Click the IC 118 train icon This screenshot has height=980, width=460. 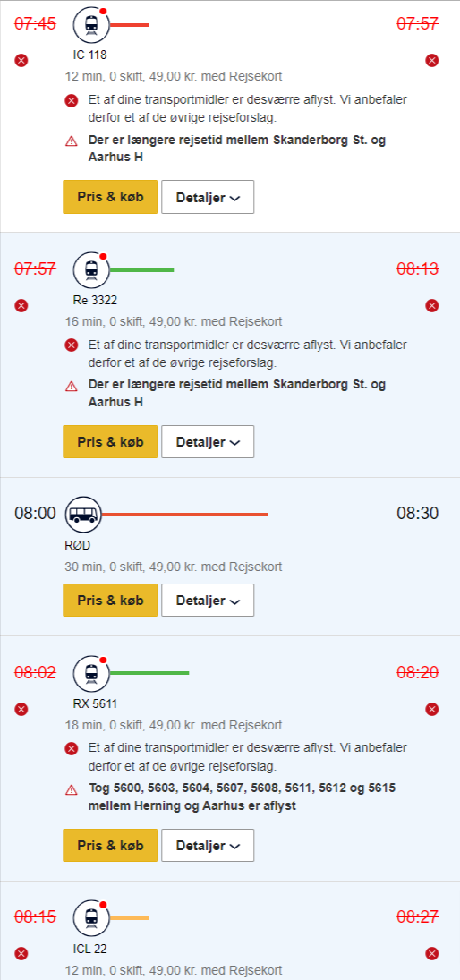point(91,25)
